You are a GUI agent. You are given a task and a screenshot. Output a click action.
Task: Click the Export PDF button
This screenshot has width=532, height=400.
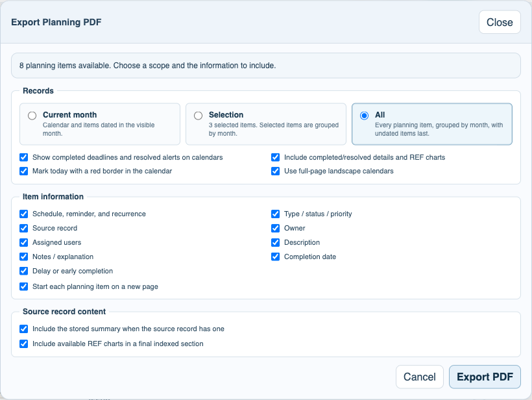(485, 377)
